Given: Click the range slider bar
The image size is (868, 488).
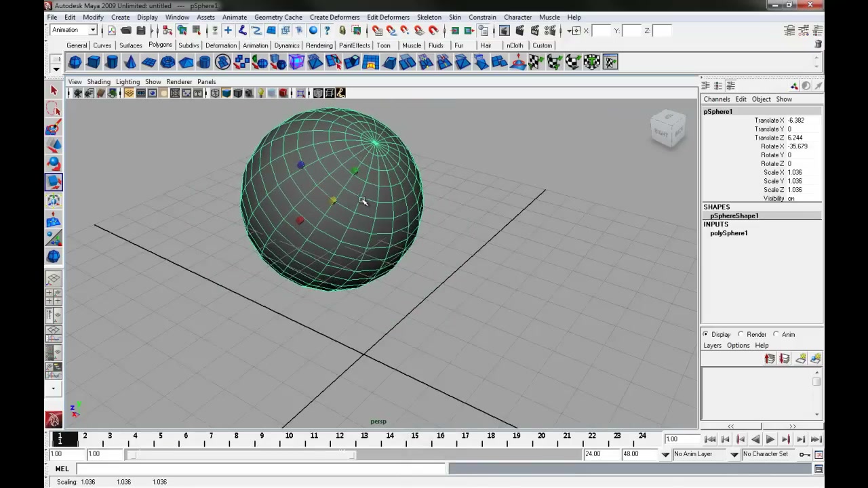Looking at the screenshot, I should [241, 454].
